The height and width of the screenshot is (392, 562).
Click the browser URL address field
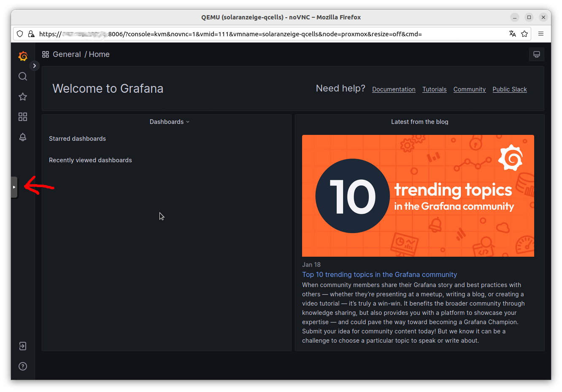tap(270, 34)
